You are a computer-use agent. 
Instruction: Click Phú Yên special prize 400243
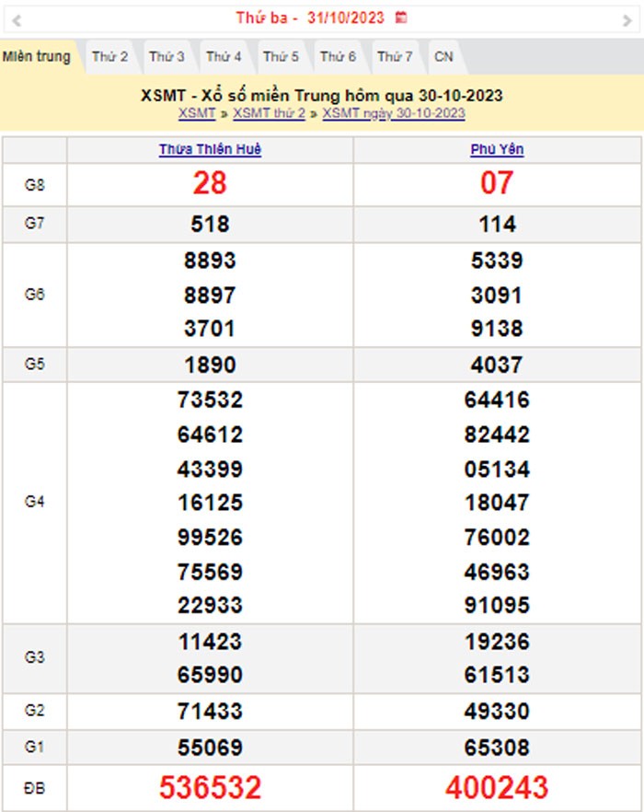click(x=497, y=787)
